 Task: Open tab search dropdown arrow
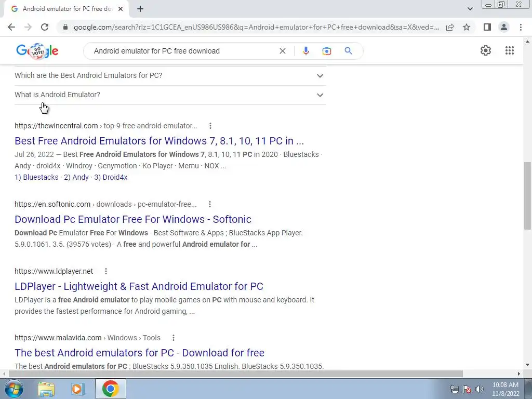pyautogui.click(x=470, y=9)
